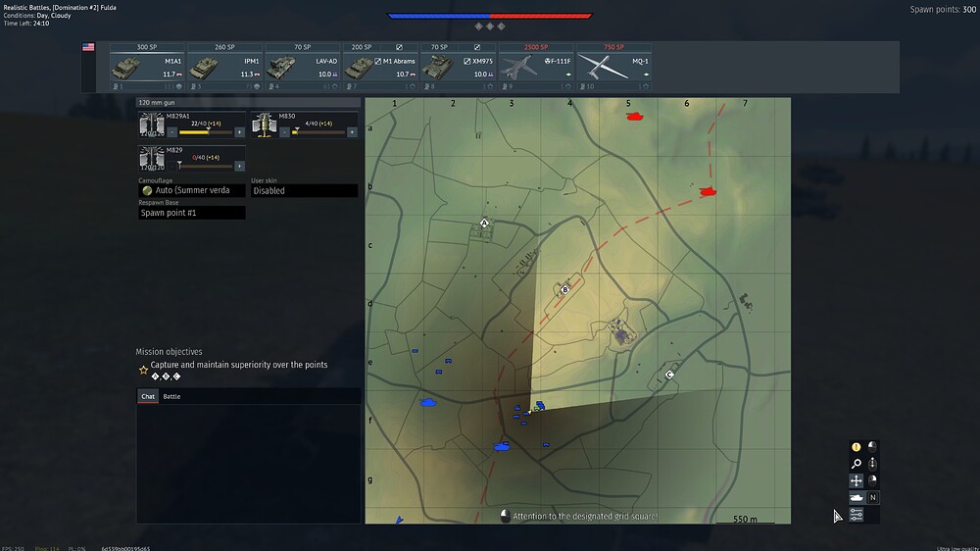The image size is (980, 551).
Task: Click the N key hint button
Action: pyautogui.click(x=872, y=497)
